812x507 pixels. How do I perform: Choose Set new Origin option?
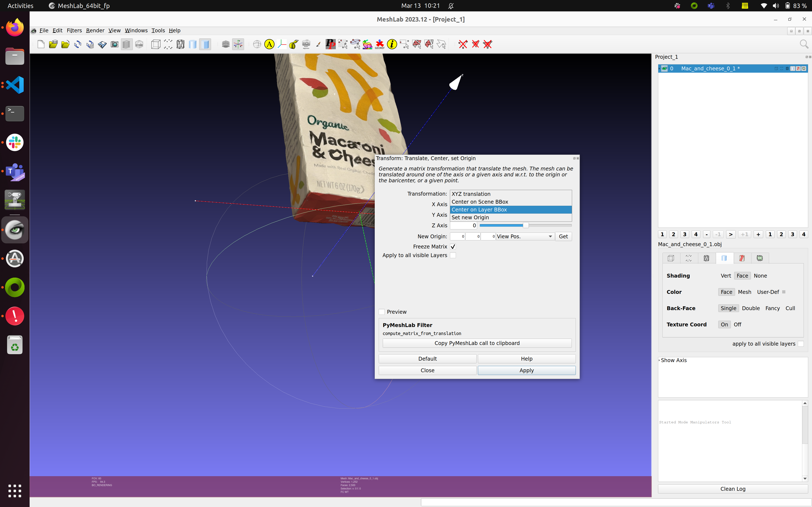point(470,217)
